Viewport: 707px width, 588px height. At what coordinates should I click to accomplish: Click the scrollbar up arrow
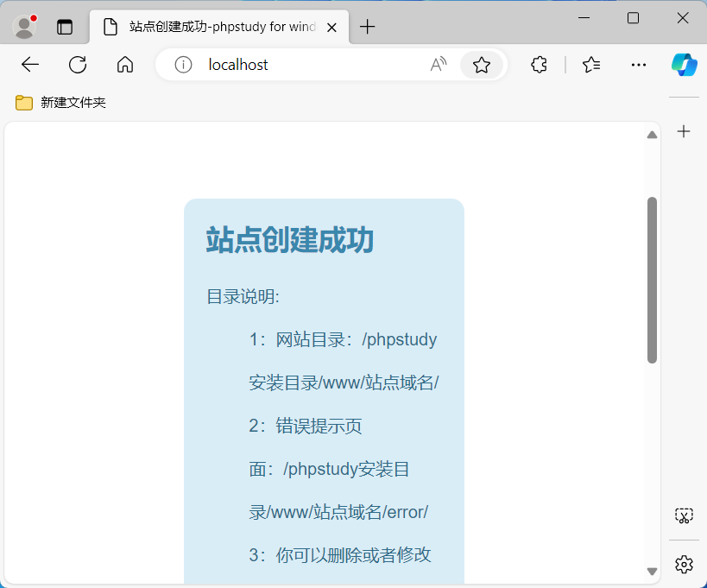(652, 135)
